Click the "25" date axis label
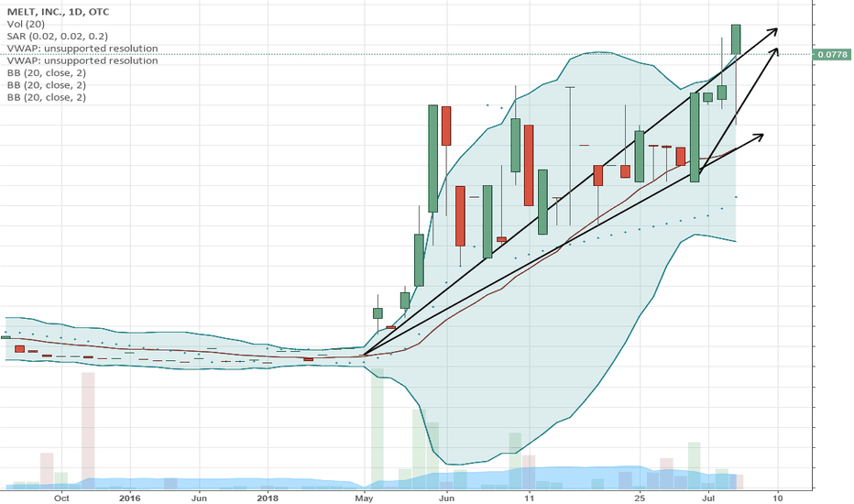This screenshot has width=854, height=504. coord(640,498)
